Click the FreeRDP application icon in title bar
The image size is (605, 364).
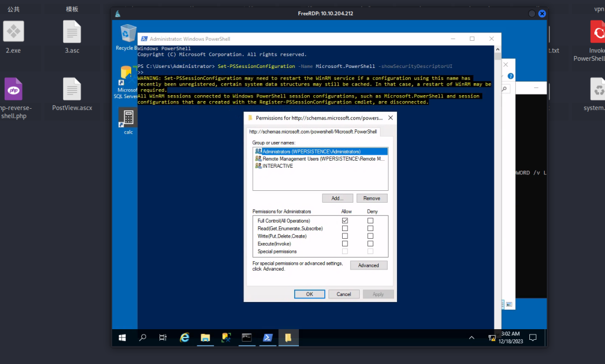click(118, 14)
